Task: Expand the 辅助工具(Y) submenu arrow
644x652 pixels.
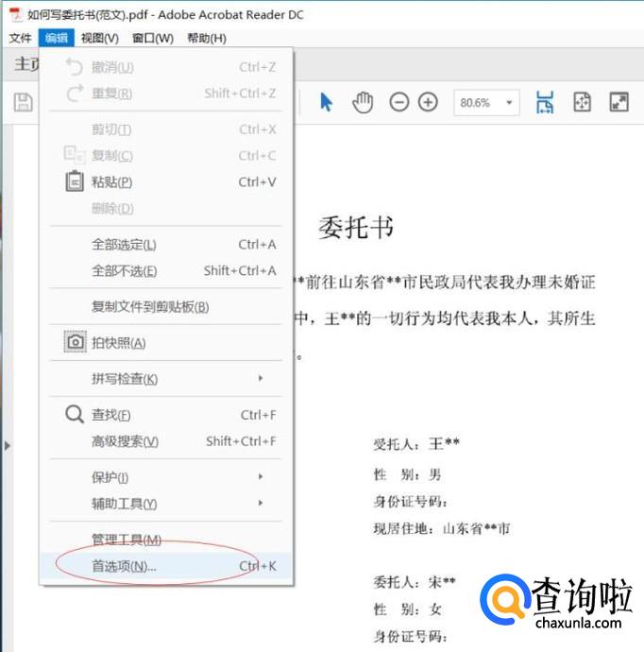Action: click(261, 503)
